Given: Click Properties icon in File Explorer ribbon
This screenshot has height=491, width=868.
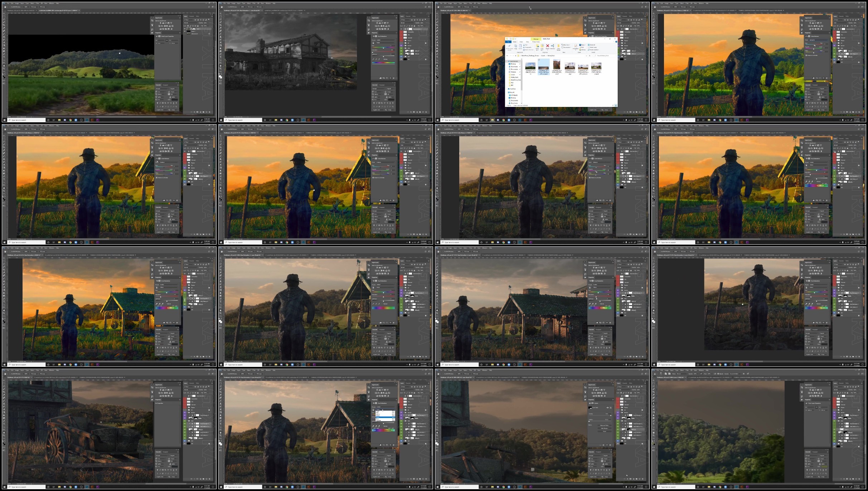Looking at the screenshot, I should [576, 46].
